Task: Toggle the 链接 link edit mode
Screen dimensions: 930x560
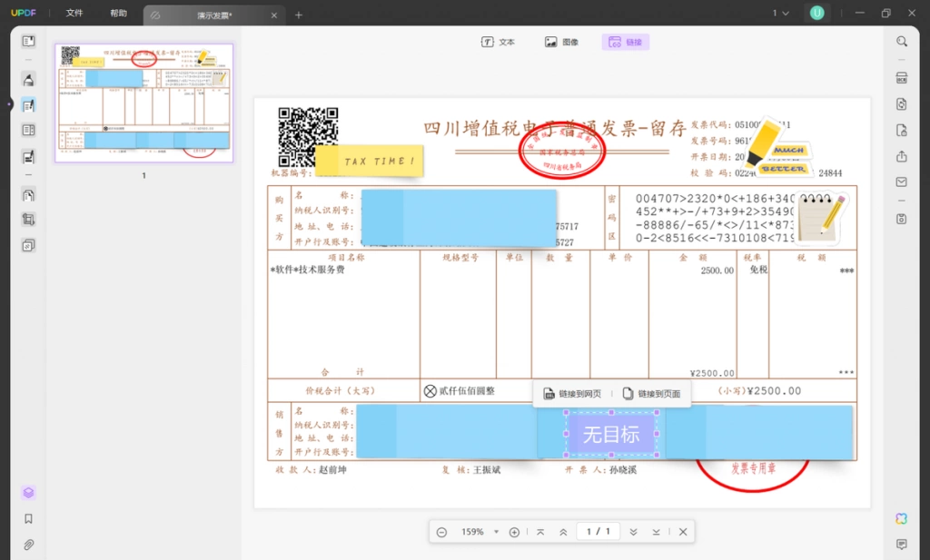Action: pos(626,42)
